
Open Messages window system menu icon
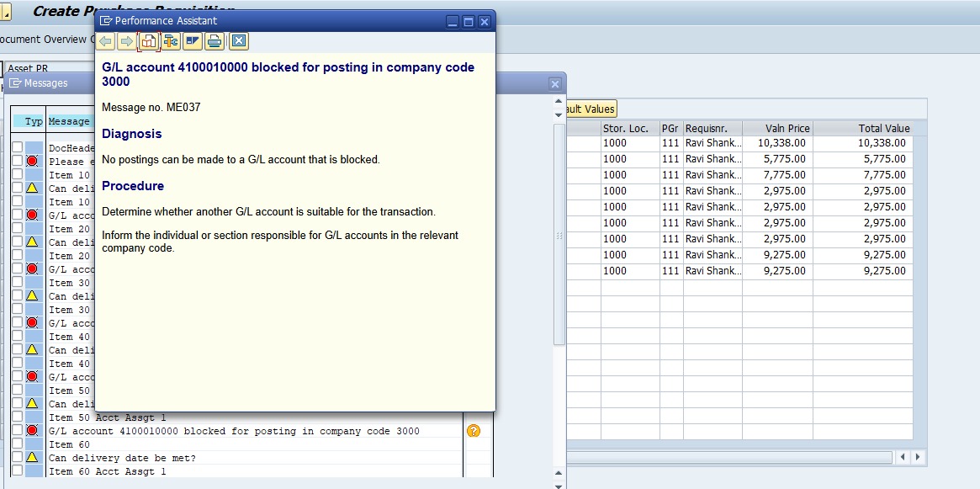pyautogui.click(x=15, y=83)
